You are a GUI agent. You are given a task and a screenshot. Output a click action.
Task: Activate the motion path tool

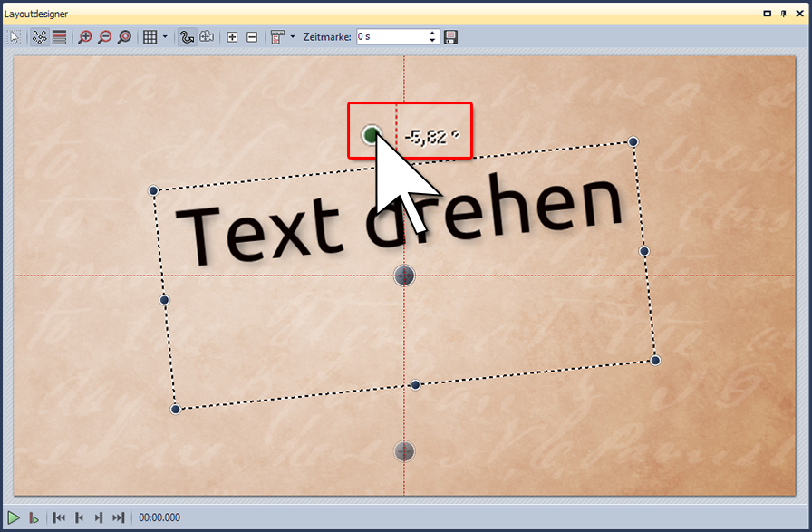pos(187,36)
